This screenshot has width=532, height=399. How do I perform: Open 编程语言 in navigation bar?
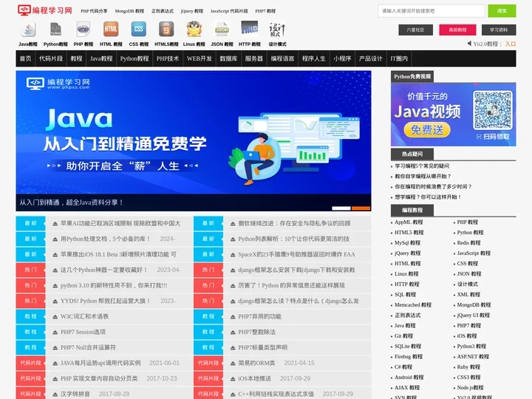point(282,58)
